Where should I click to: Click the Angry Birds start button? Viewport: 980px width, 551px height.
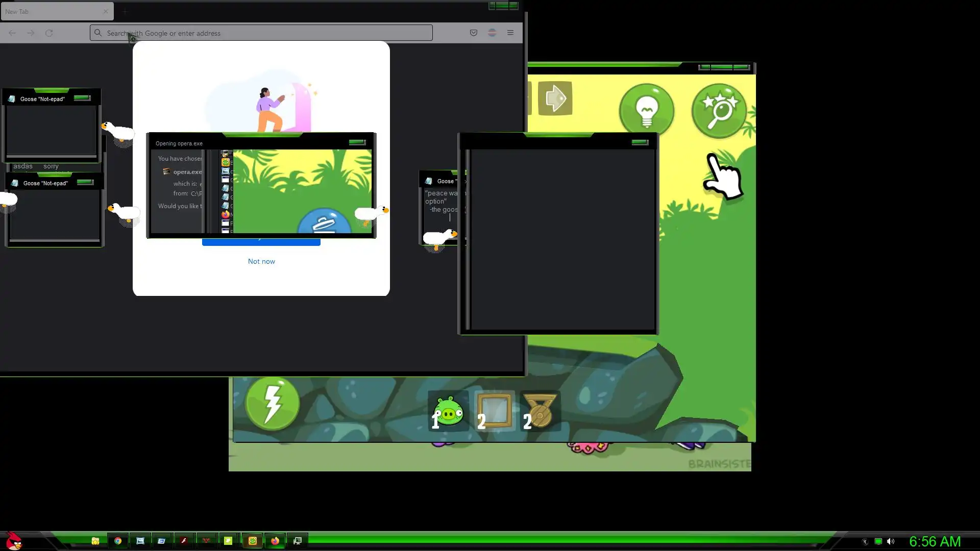[14, 541]
